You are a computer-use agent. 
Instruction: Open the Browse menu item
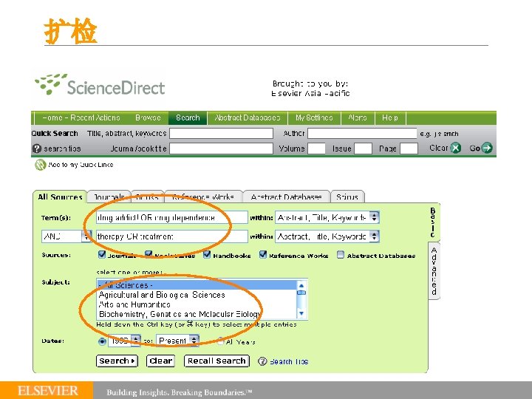pyautogui.click(x=148, y=117)
